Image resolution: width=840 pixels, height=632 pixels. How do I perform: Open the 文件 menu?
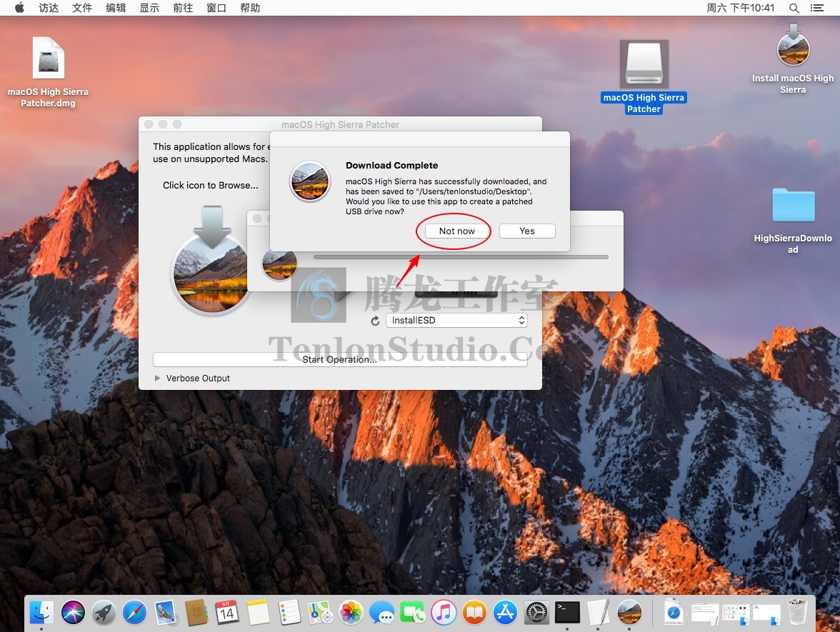[x=82, y=7]
